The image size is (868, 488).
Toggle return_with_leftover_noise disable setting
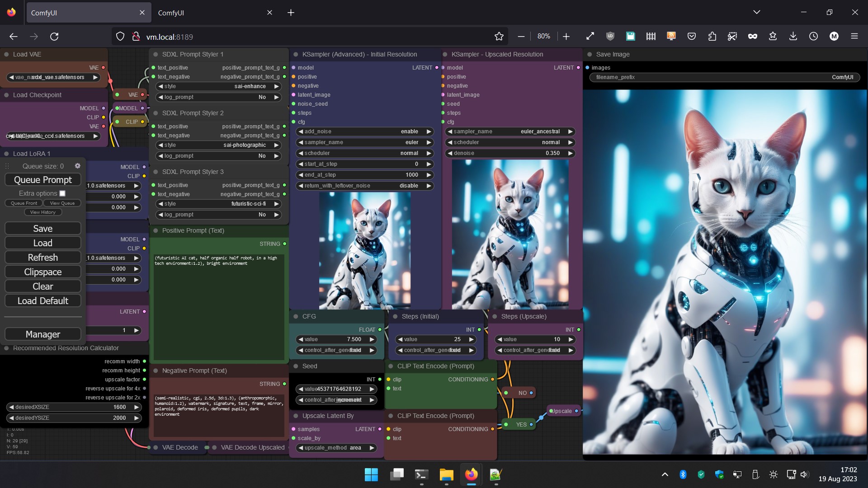point(364,186)
